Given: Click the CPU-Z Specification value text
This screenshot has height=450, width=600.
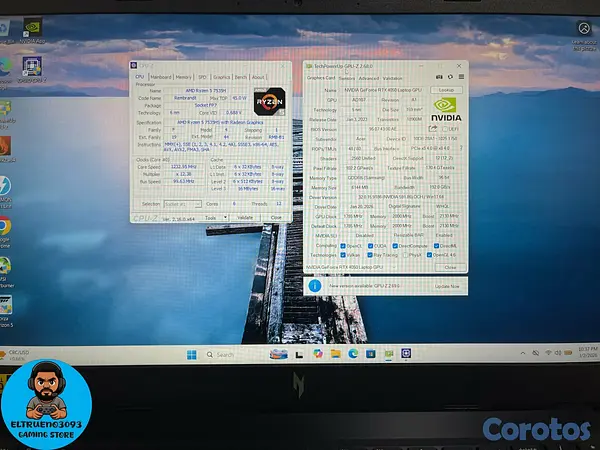Looking at the screenshot, I should coord(220,122).
